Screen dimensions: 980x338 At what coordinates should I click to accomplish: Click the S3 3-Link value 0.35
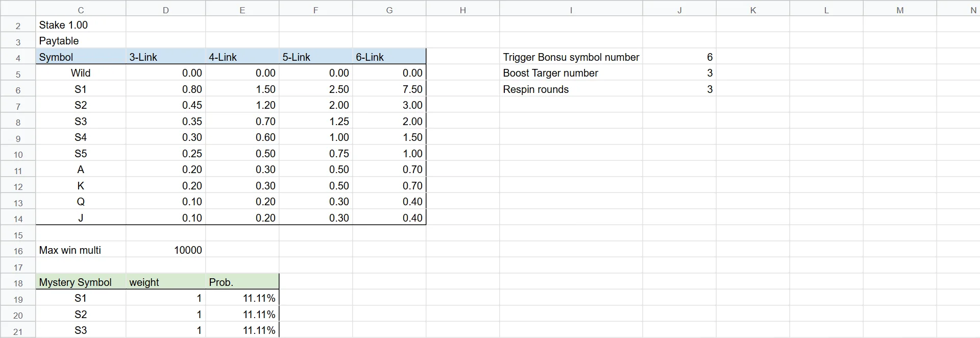165,122
